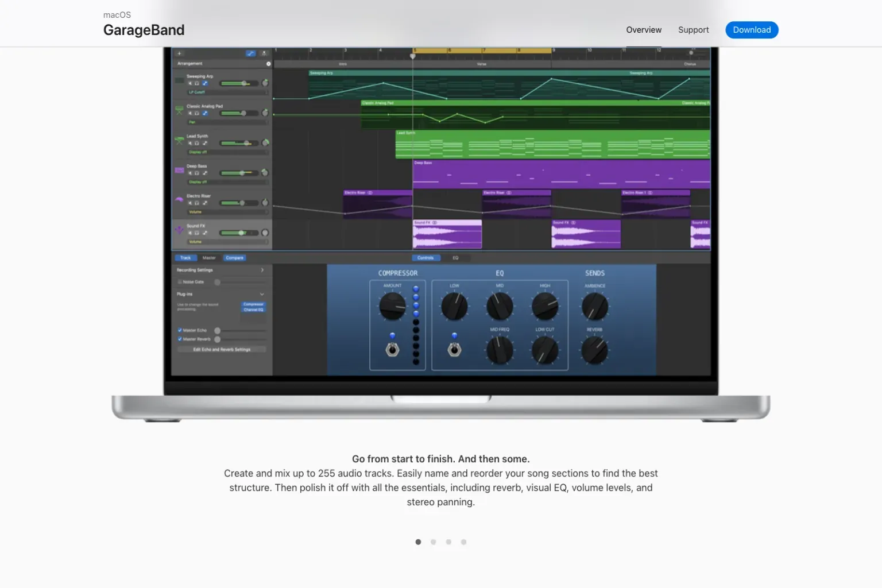This screenshot has height=588, width=882.
Task: Expand the Recording Settings section
Action: [262, 270]
